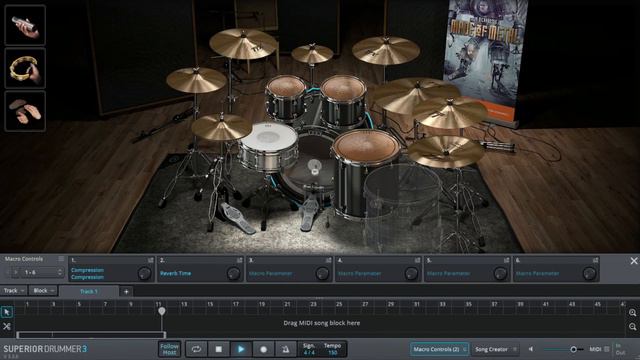Image resolution: width=640 pixels, height=360 pixels.
Task: Mute output with the speaker icon
Action: pyautogui.click(x=531, y=349)
